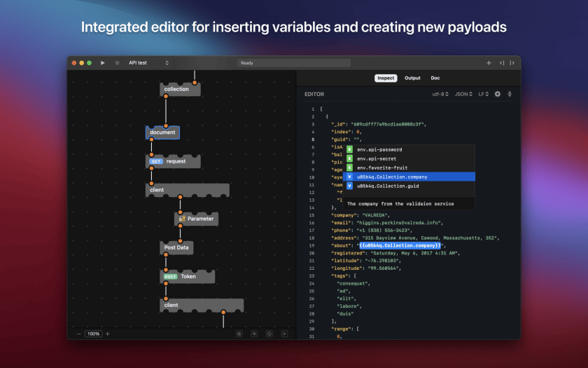Click the collapse editor icon next to gear
The width and height of the screenshot is (588, 368).
(x=510, y=94)
